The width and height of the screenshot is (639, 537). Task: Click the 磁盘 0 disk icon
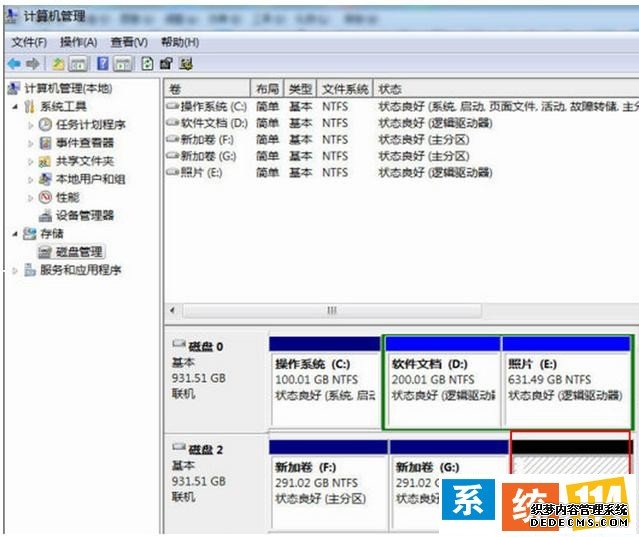click(179, 344)
